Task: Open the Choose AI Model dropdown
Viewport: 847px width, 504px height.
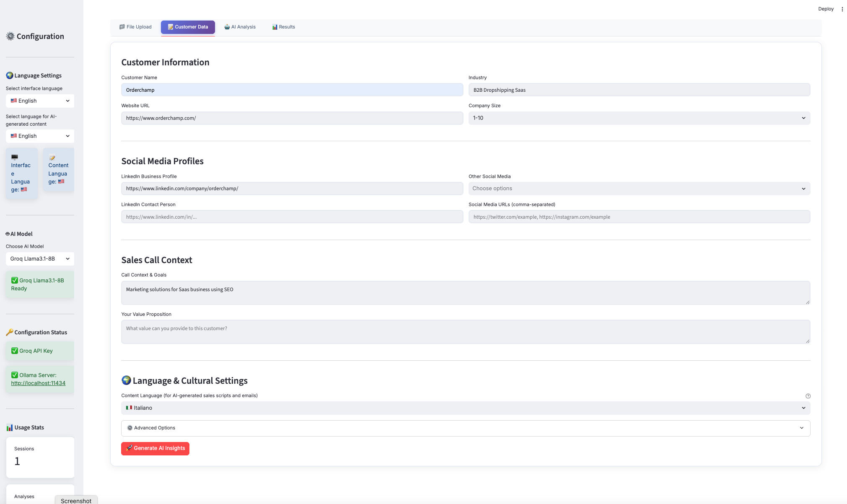Action: click(40, 258)
